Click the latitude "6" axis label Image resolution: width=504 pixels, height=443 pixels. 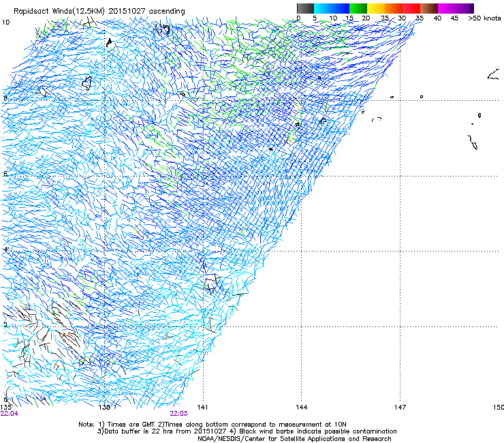point(5,174)
